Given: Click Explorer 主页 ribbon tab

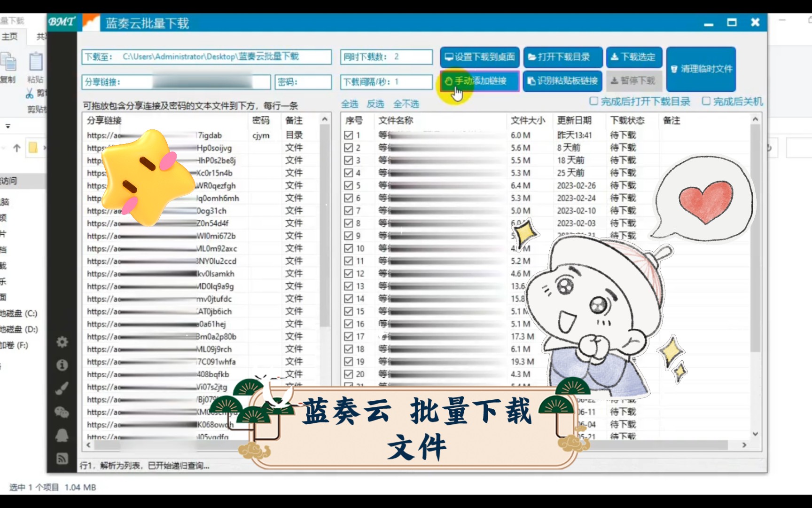Looking at the screenshot, I should pos(9,36).
